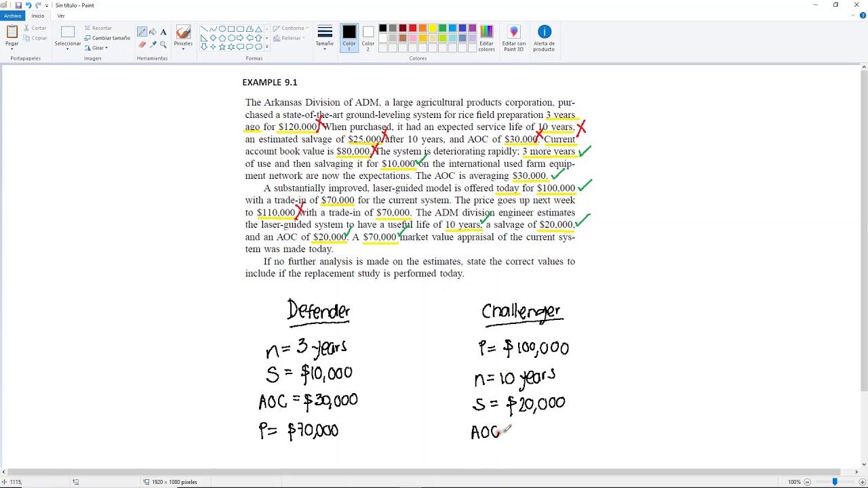Choose the Oval shape
Screen dimensions: 868x488
pyautogui.click(x=222, y=29)
